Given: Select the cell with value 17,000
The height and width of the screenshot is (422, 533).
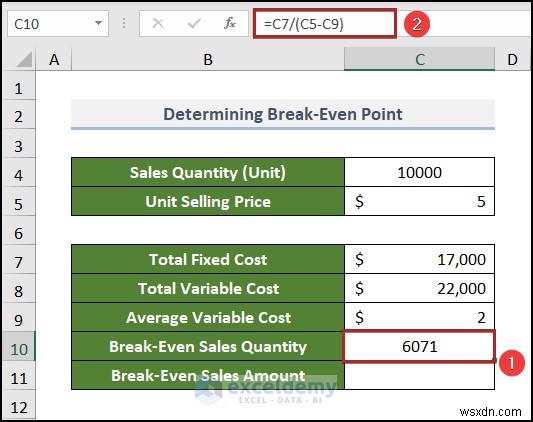Looking at the screenshot, I should 419,259.
